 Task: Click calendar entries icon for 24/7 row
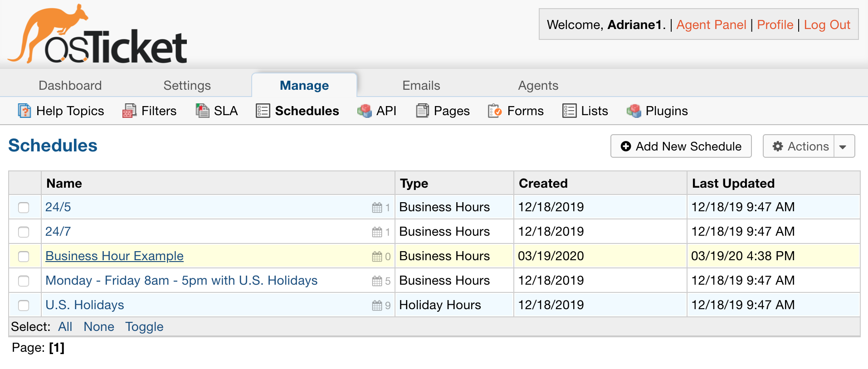pos(377,232)
